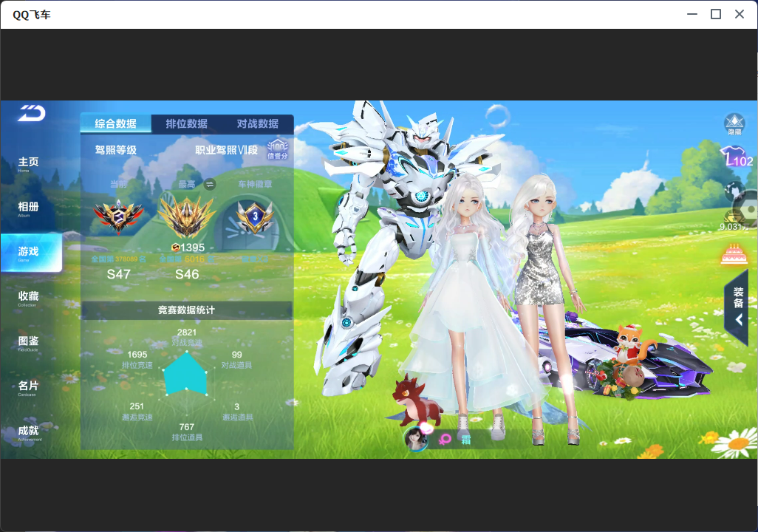Click the 2821 对战竞速 stat
758x532 pixels.
point(187,337)
